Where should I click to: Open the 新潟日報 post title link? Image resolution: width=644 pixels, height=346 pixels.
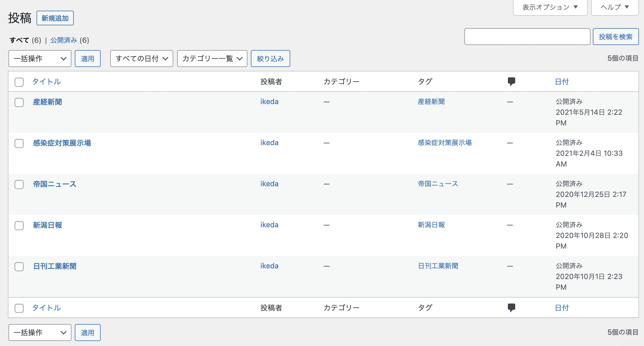(48, 225)
